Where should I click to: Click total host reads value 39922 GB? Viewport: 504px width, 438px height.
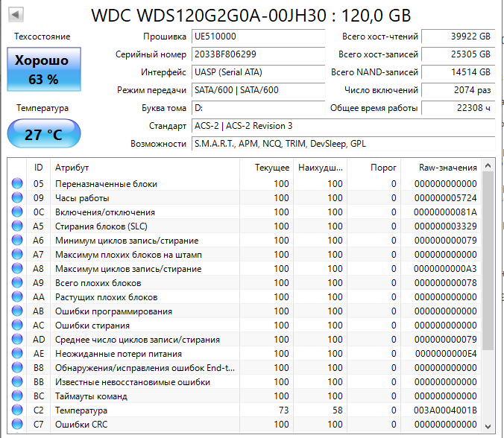click(x=458, y=36)
